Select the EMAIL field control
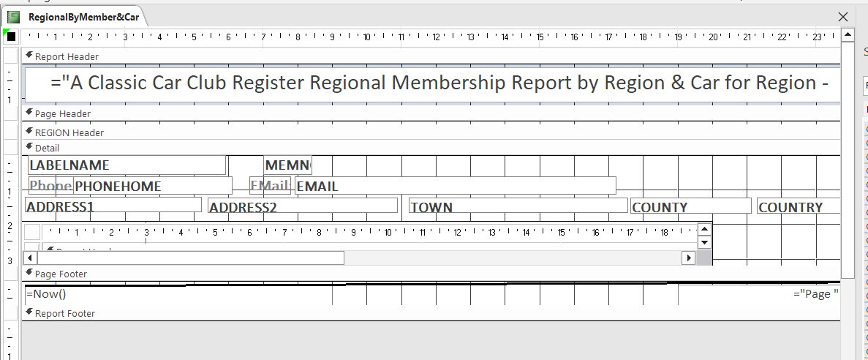868x360 pixels. pos(456,186)
